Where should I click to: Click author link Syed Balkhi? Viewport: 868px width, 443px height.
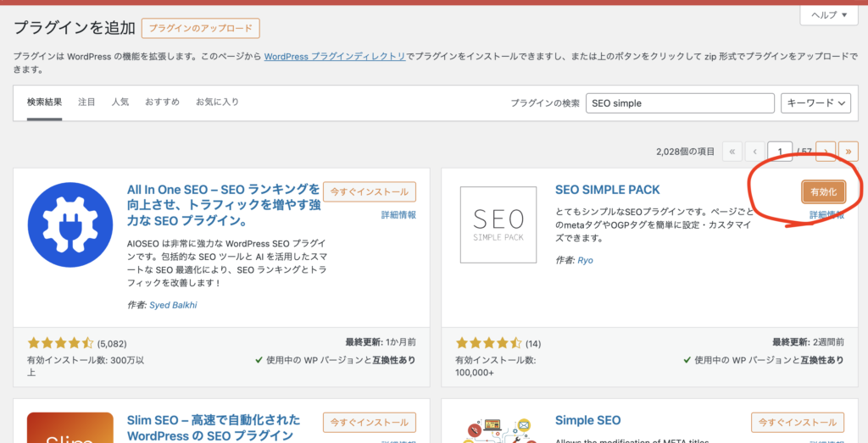[x=172, y=305]
